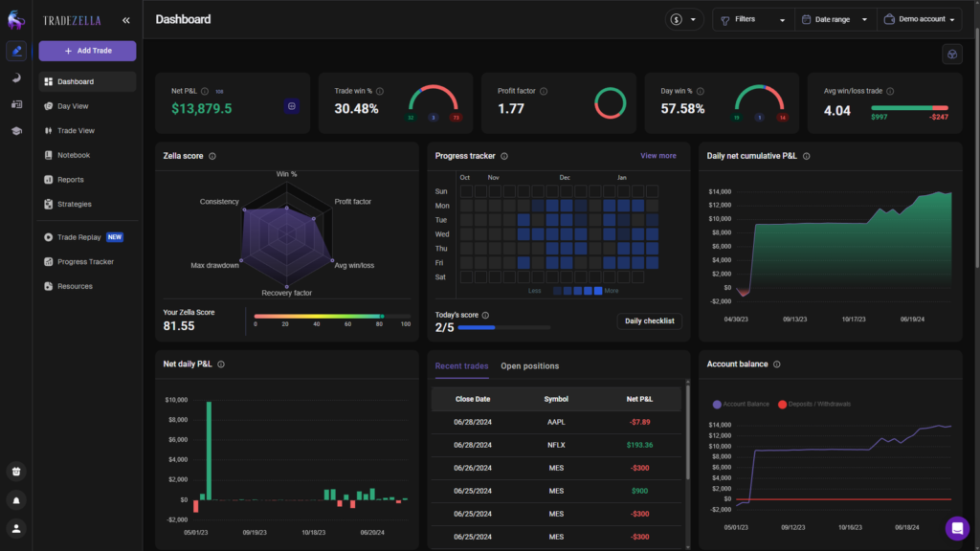
Task: Click the crescent moon icon in sidebar
Action: (x=16, y=77)
